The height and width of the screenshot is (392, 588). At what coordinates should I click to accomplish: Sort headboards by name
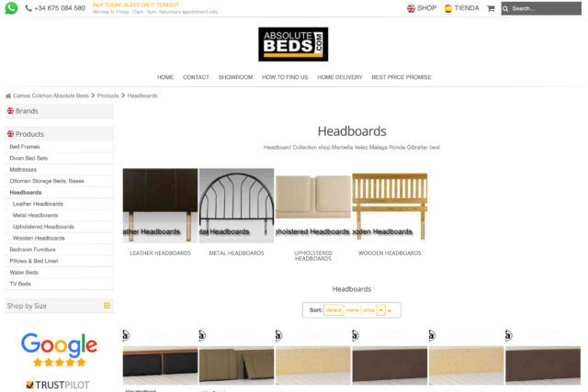point(352,310)
